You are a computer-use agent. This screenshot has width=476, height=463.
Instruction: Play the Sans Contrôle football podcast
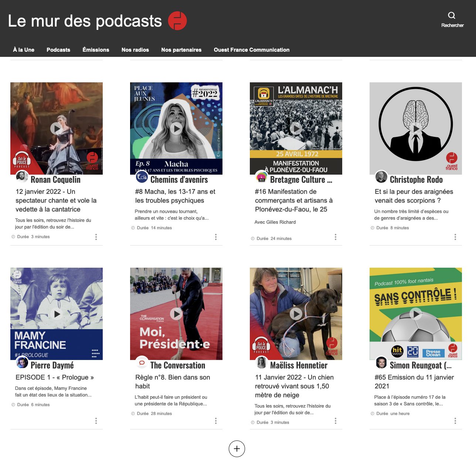click(x=415, y=313)
